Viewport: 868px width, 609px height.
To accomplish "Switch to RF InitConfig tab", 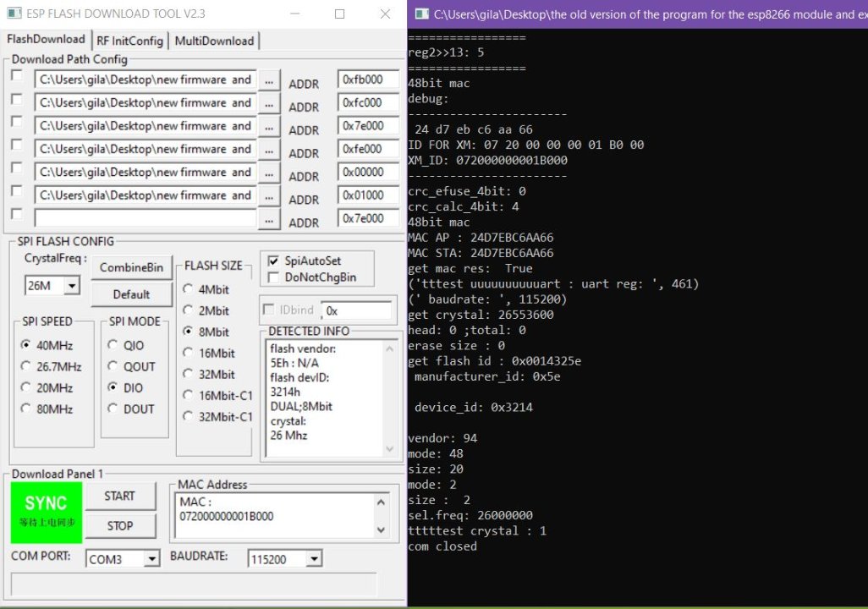I will pos(130,41).
